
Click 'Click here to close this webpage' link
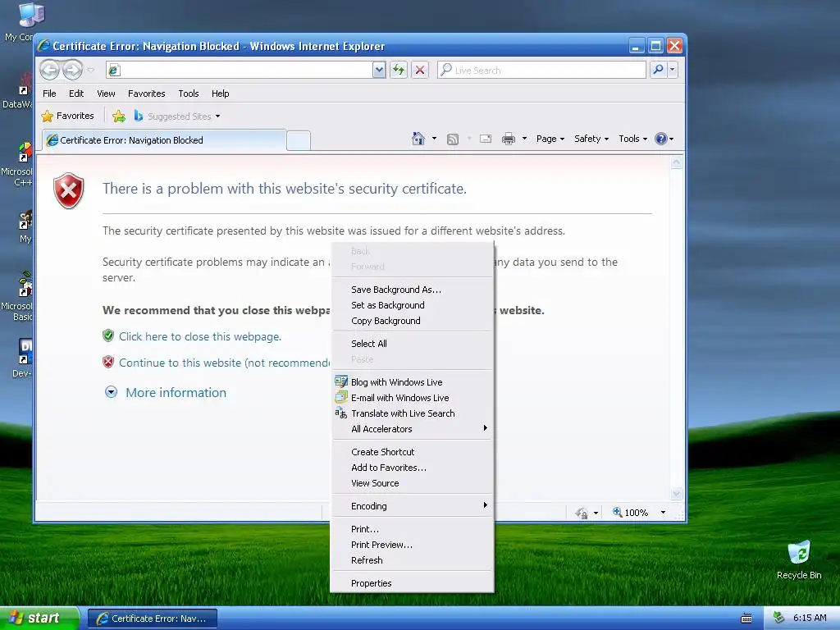(200, 336)
